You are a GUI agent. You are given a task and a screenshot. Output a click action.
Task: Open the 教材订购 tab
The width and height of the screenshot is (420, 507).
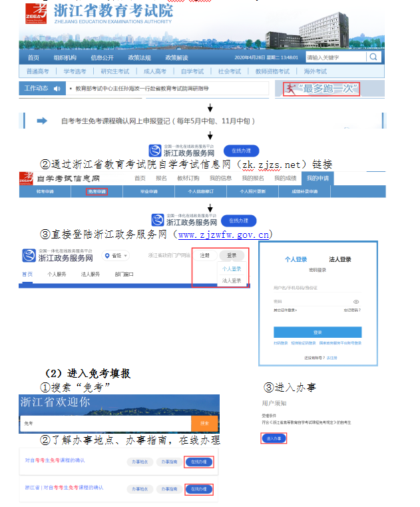pos(188,178)
